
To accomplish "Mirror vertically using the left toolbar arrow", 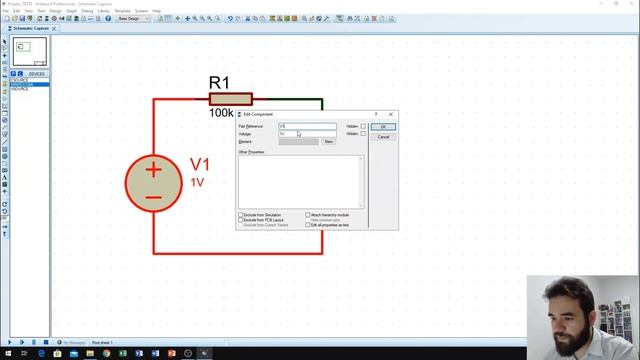I will [x=4, y=234].
